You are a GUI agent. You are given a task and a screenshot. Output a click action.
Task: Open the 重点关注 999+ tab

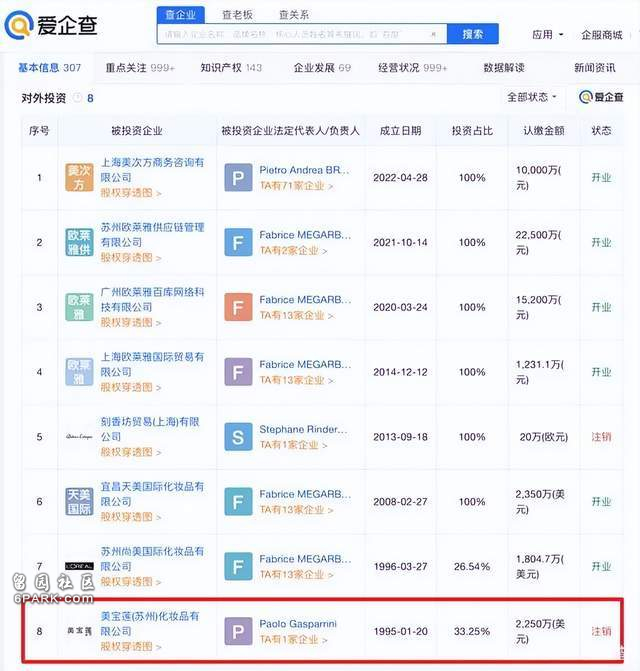140,68
